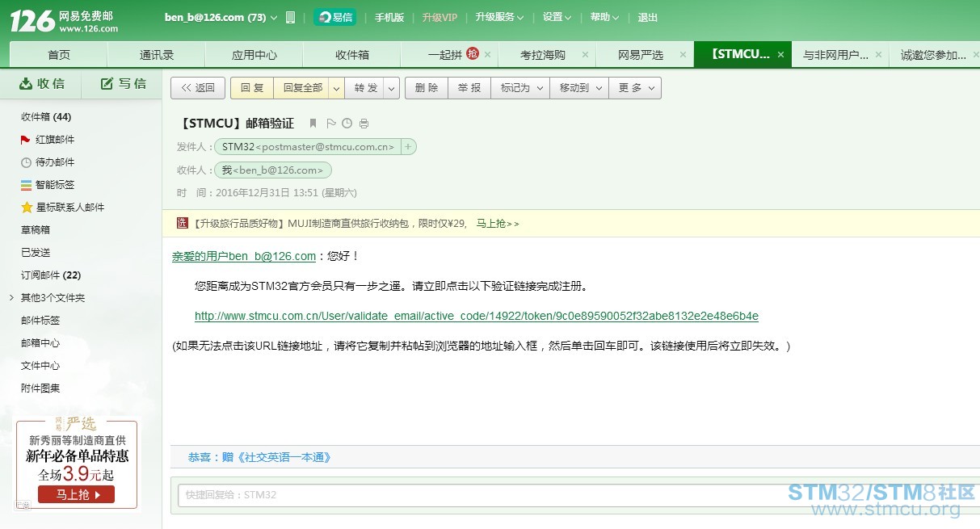
Task: Click the 退出 link
Action: (648, 17)
